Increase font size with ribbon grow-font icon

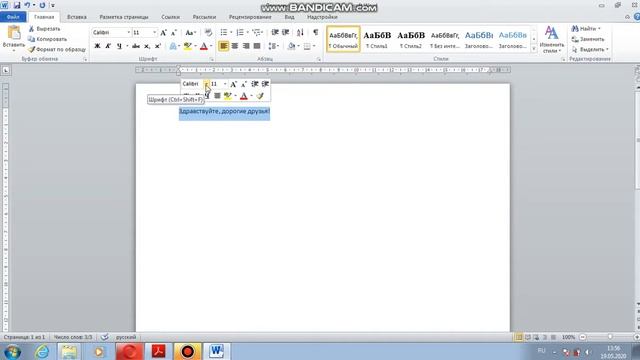pyautogui.click(x=163, y=33)
